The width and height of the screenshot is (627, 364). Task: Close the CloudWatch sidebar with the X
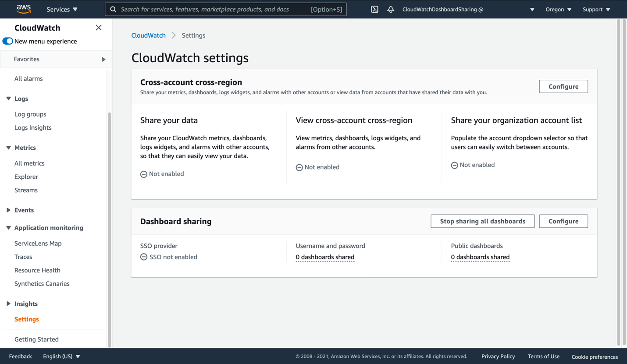click(x=99, y=27)
